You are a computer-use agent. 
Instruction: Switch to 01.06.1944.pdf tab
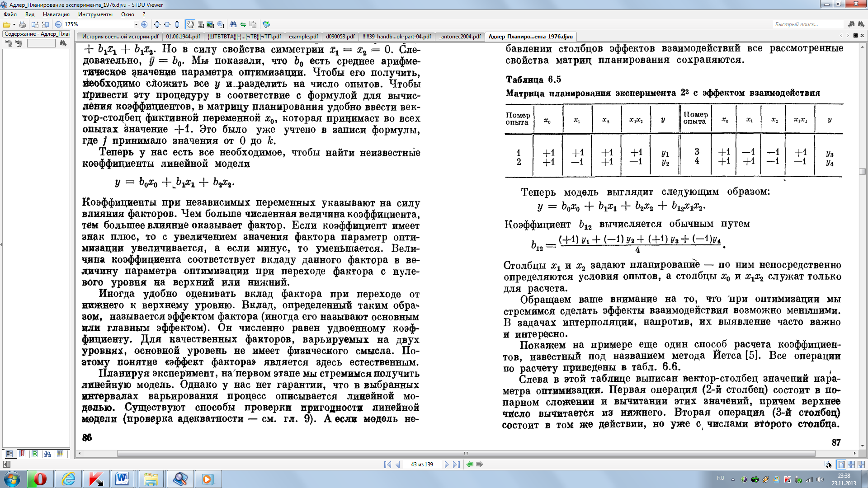point(183,37)
